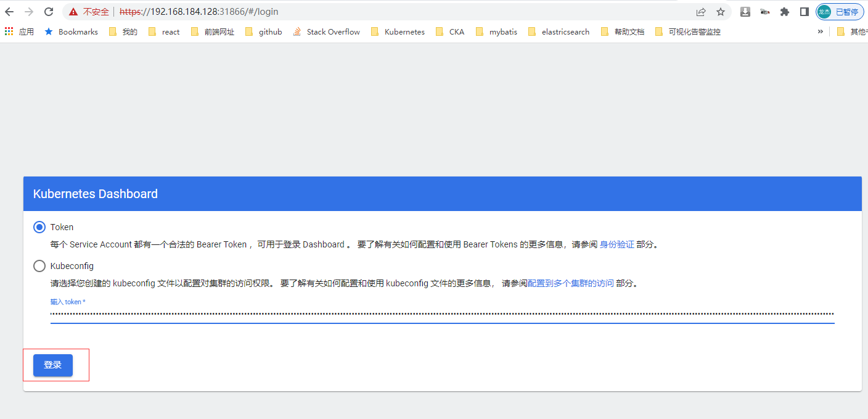
Task: Open the not-secure warning triangle icon
Action: [73, 12]
